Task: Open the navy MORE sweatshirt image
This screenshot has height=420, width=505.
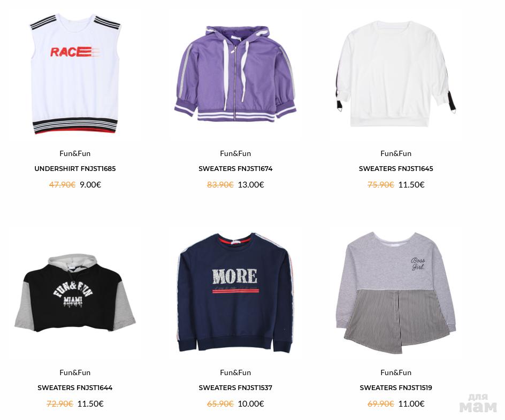Action: pyautogui.click(x=235, y=293)
